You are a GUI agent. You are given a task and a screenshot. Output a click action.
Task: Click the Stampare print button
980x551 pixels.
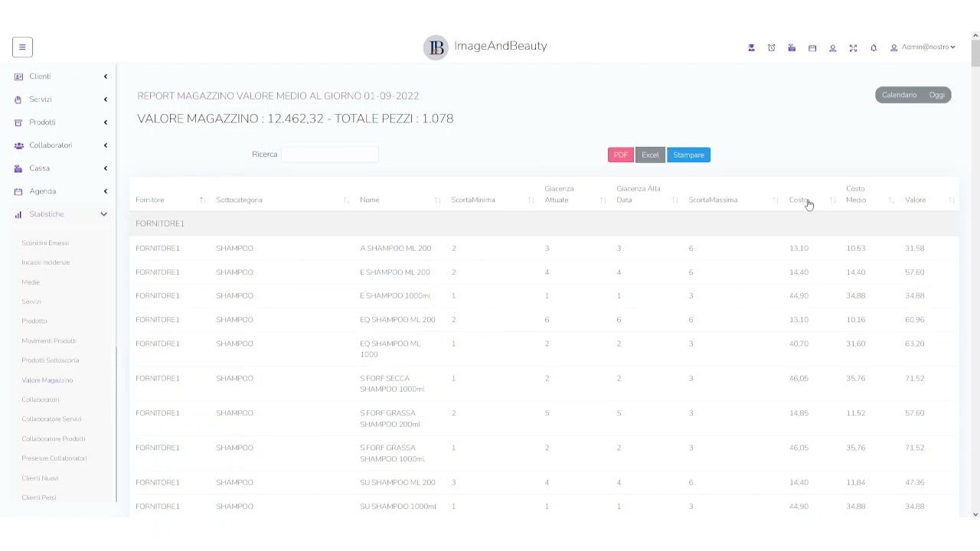688,155
